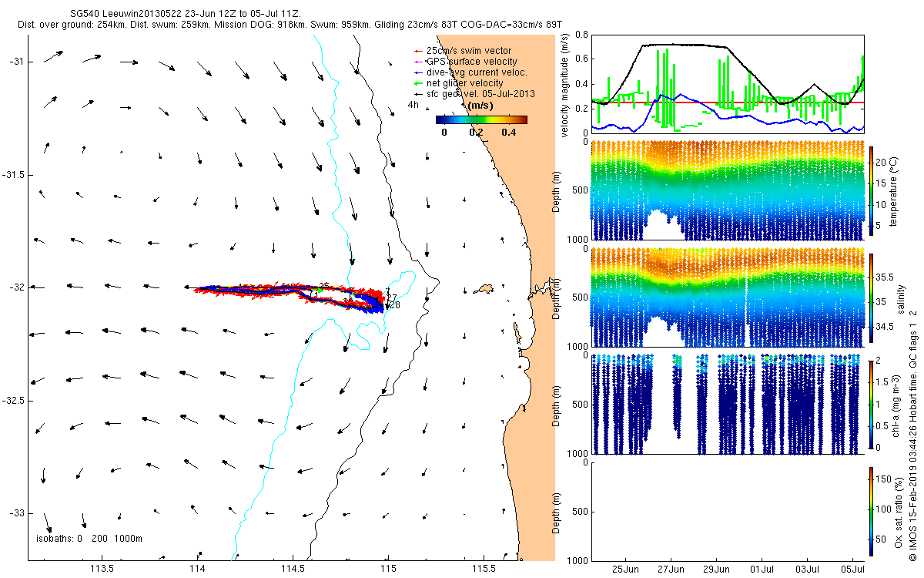Click the small island west of the coast
The width and height of the screenshot is (924, 578).
pos(484,289)
